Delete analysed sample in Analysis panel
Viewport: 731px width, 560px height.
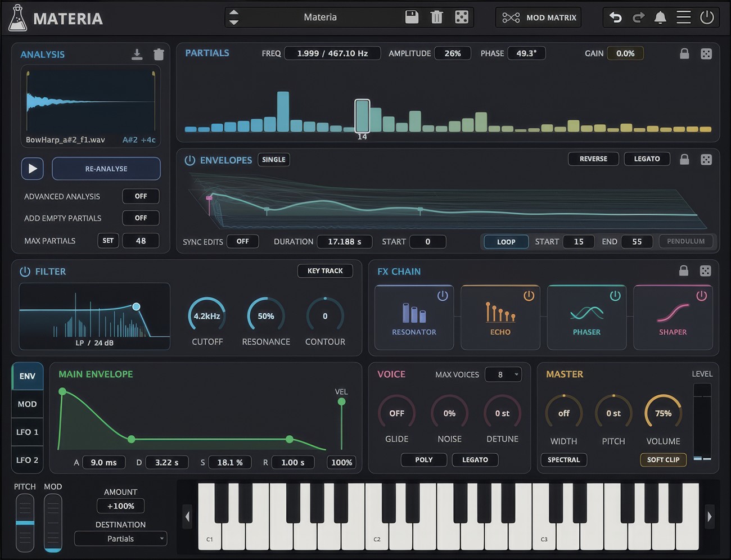point(159,54)
